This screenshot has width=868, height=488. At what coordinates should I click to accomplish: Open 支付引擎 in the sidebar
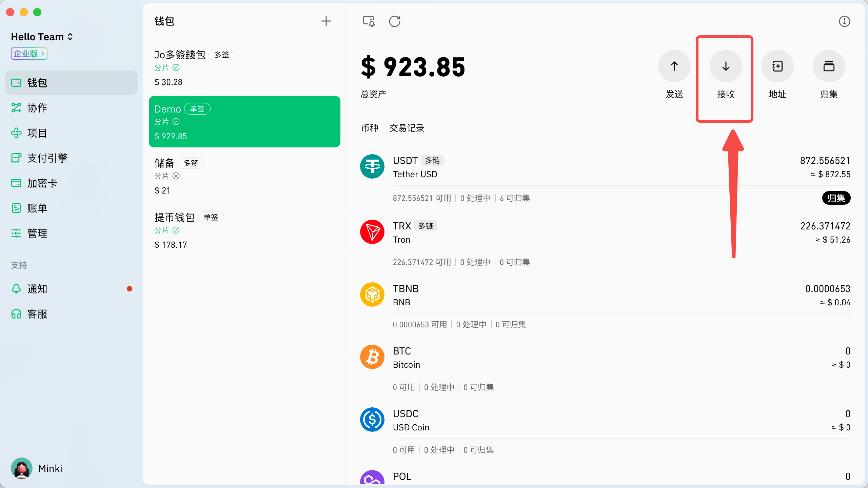pos(47,158)
